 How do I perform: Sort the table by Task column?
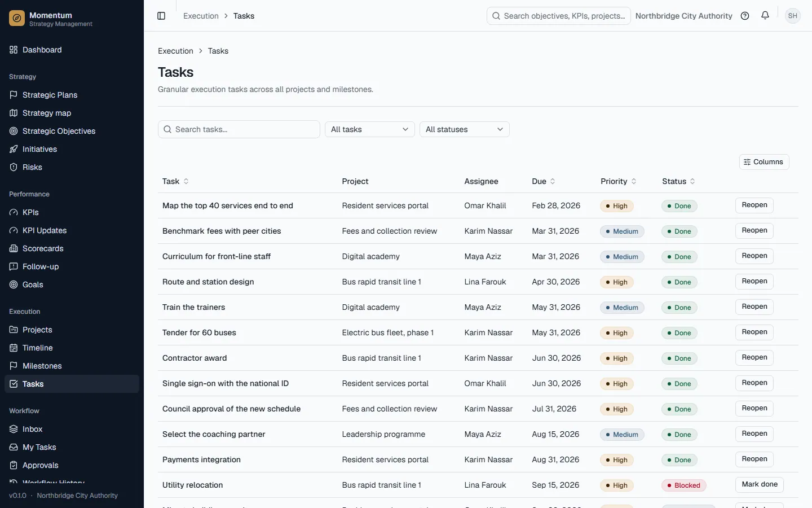pos(175,181)
